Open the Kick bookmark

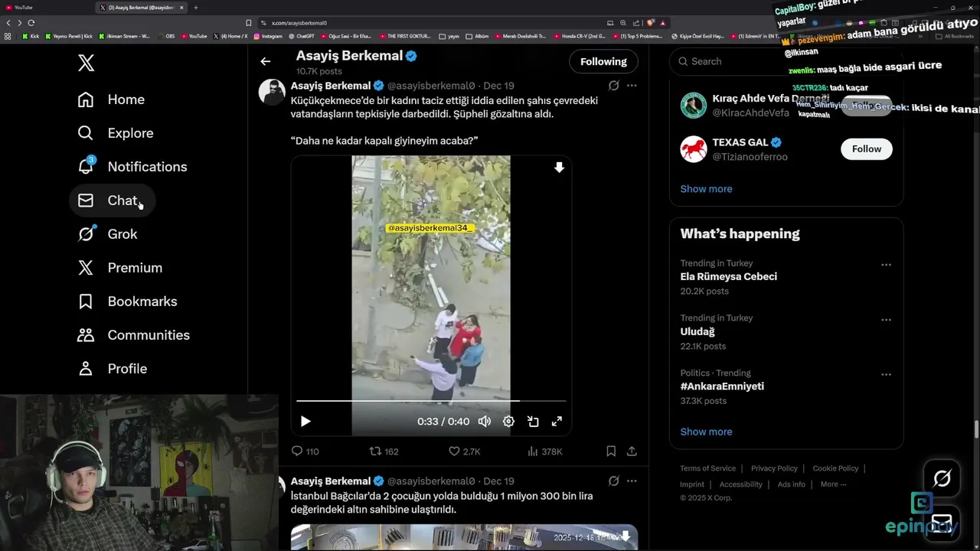(31, 36)
